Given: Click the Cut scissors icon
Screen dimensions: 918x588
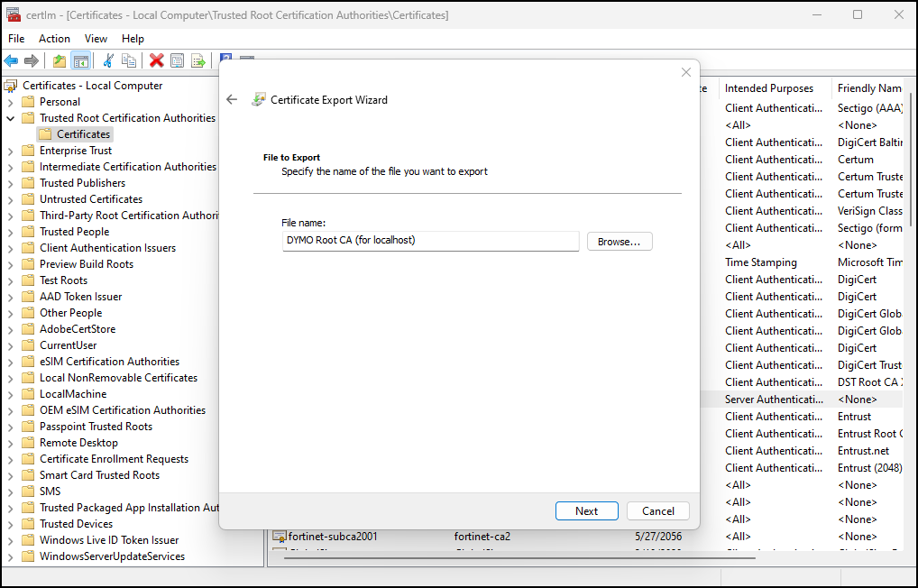Looking at the screenshot, I should coord(108,60).
